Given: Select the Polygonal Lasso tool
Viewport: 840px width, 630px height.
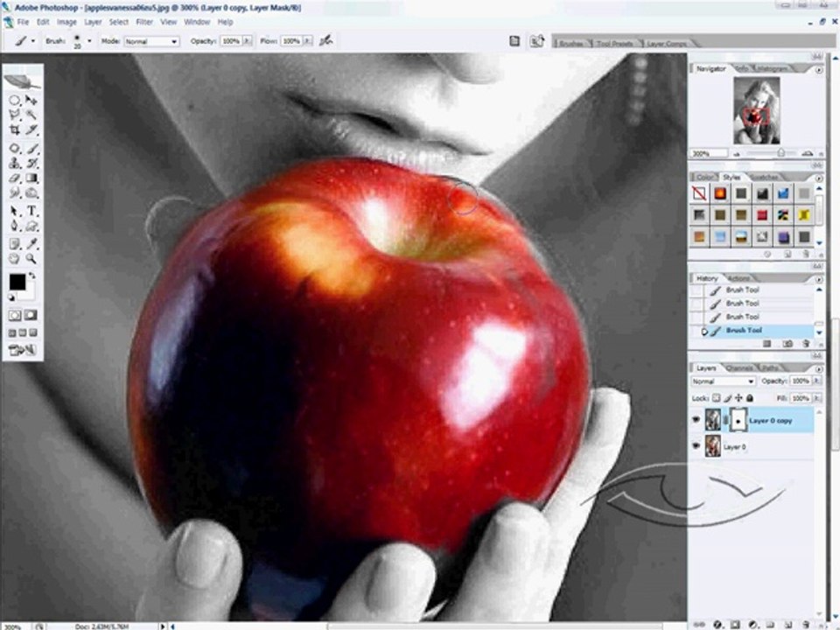Looking at the screenshot, I should [15, 115].
